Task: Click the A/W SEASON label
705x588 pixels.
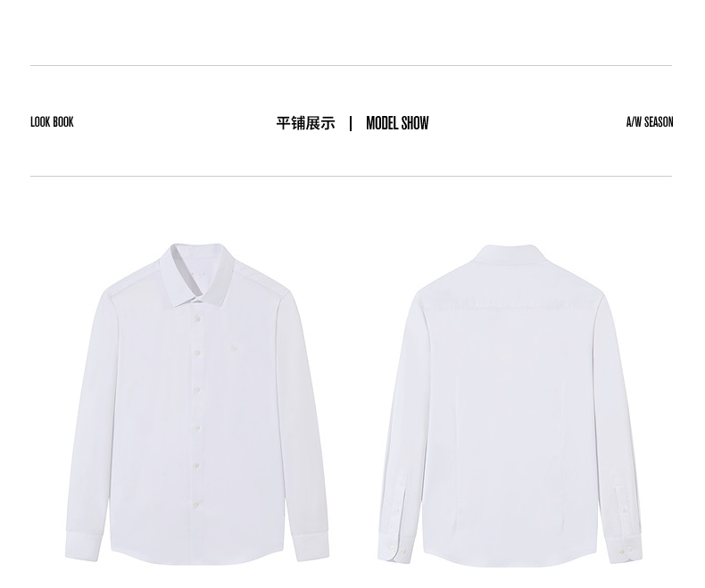Action: (650, 122)
